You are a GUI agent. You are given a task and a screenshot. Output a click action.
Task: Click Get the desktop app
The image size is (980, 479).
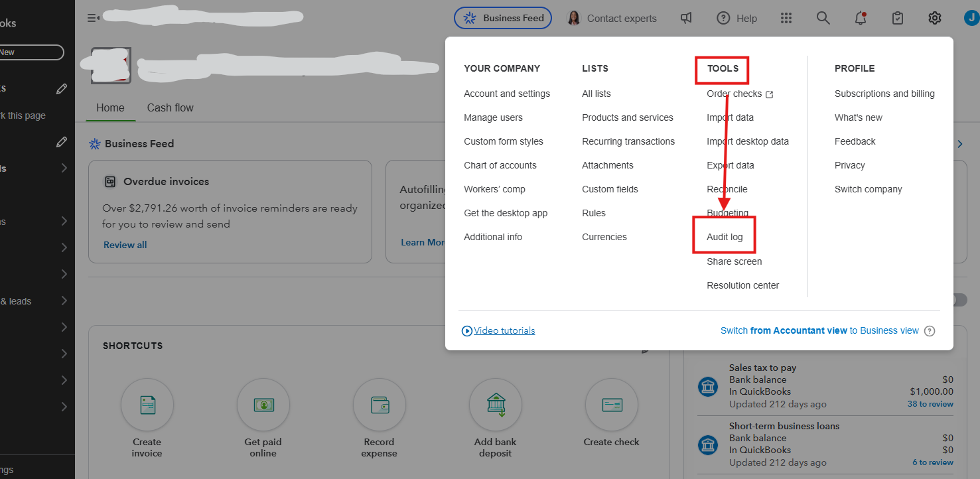506,213
